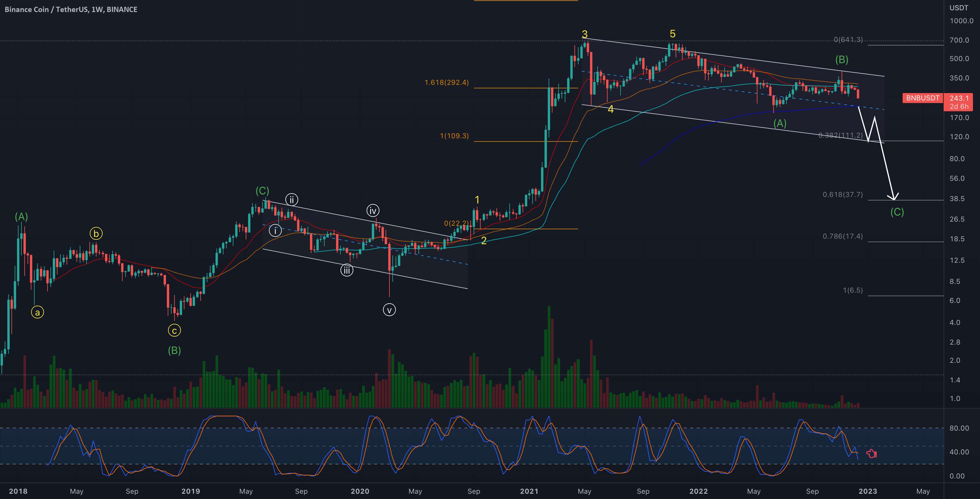Click the 26.5 price axis level
The width and height of the screenshot is (980, 499).
[x=957, y=219]
